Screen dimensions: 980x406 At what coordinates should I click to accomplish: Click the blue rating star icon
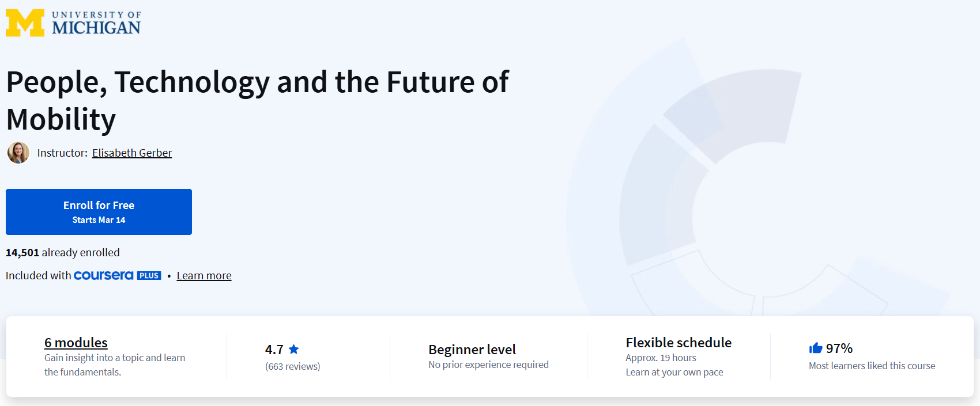tap(294, 349)
